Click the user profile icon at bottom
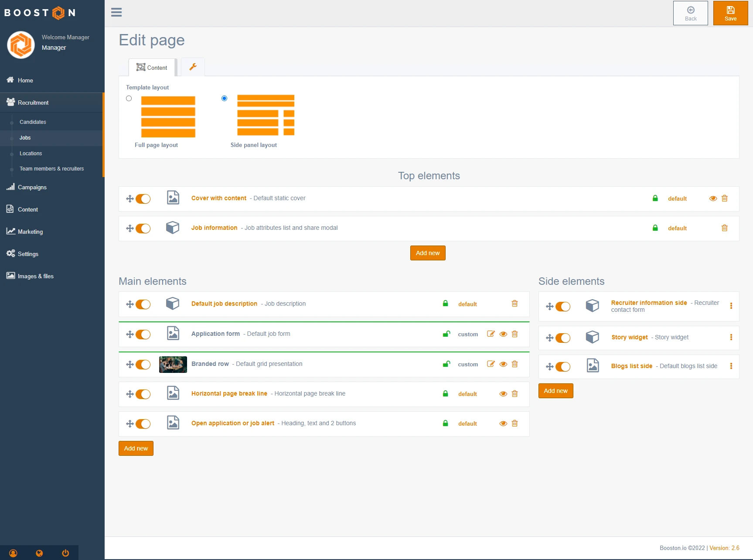 click(x=13, y=553)
